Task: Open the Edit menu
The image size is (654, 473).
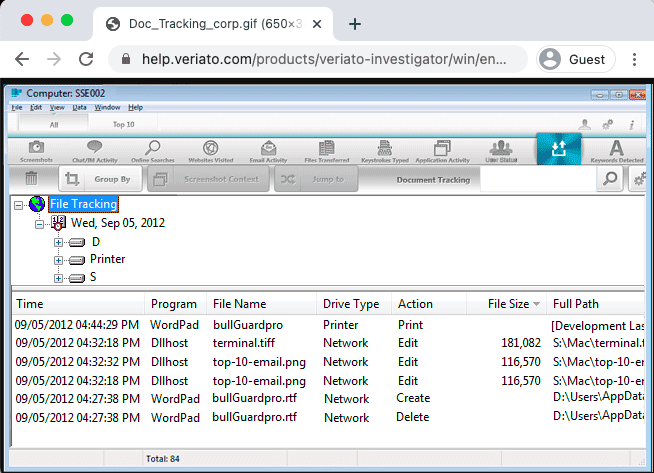Action: (x=36, y=108)
